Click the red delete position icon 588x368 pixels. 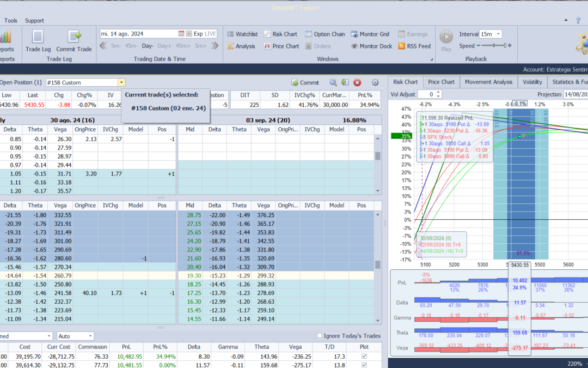(357, 83)
